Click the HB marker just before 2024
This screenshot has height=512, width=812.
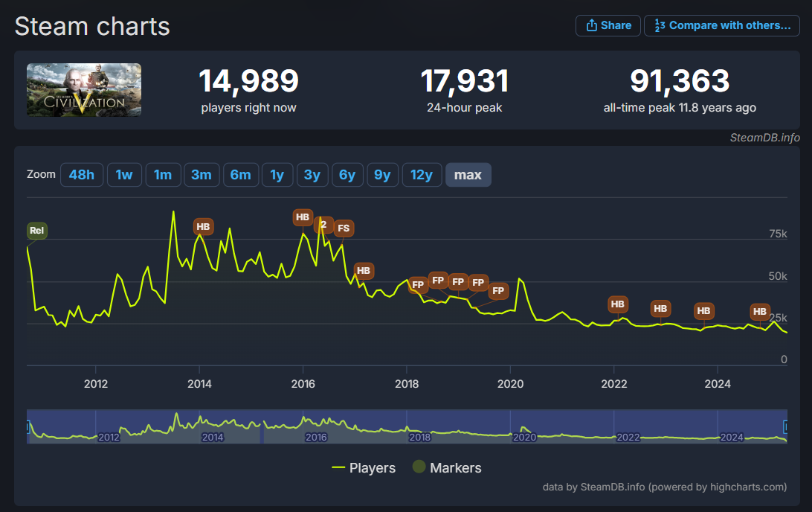[703, 311]
